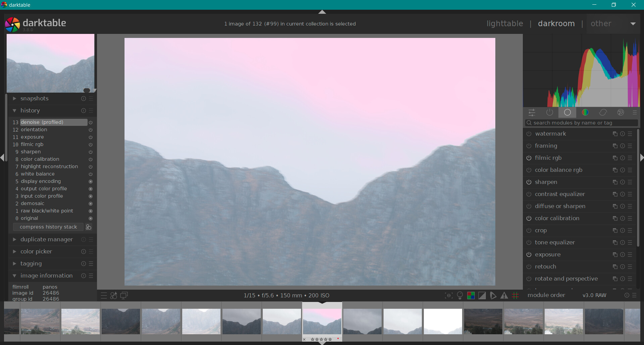Toggle softproofing icon
Viewport: 644px width, 345px height.
[x=493, y=295]
